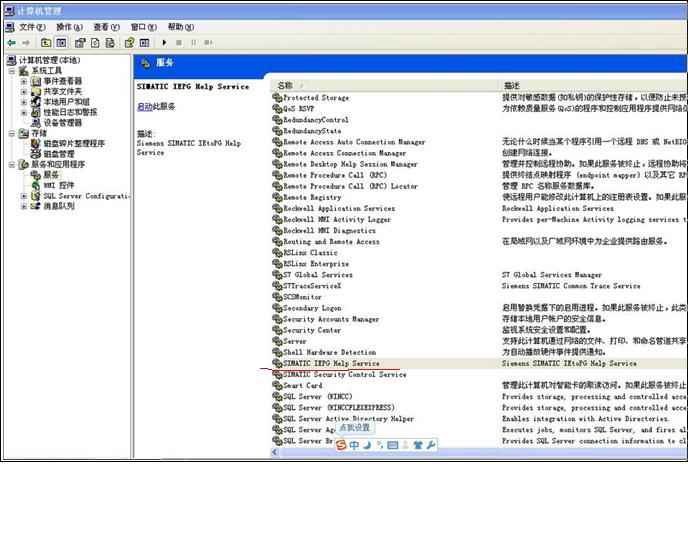Select the Remote Procedure Call (RPC) Locator row
This screenshot has height=550, width=688.
click(478, 186)
